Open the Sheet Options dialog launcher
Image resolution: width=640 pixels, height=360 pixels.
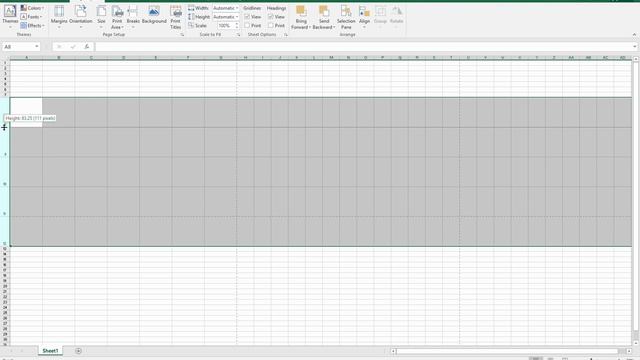coord(286,35)
